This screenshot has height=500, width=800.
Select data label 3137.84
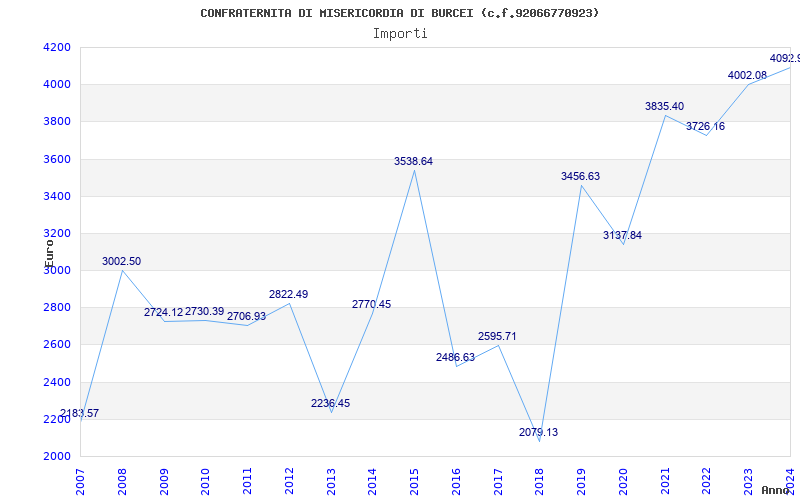(x=622, y=235)
